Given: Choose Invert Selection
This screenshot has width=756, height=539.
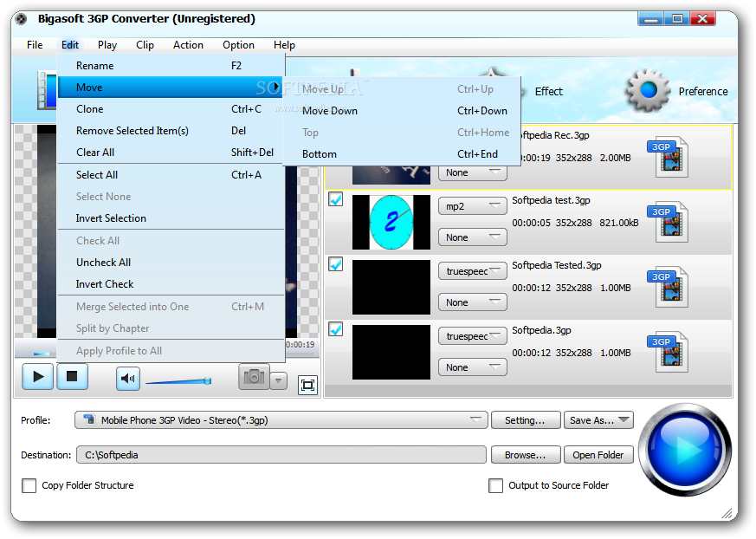Looking at the screenshot, I should click(x=171, y=218).
